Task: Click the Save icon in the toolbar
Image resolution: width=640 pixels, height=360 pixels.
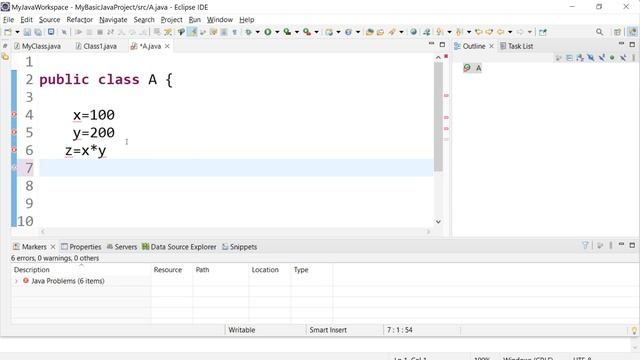Action: pyautogui.click(x=27, y=32)
